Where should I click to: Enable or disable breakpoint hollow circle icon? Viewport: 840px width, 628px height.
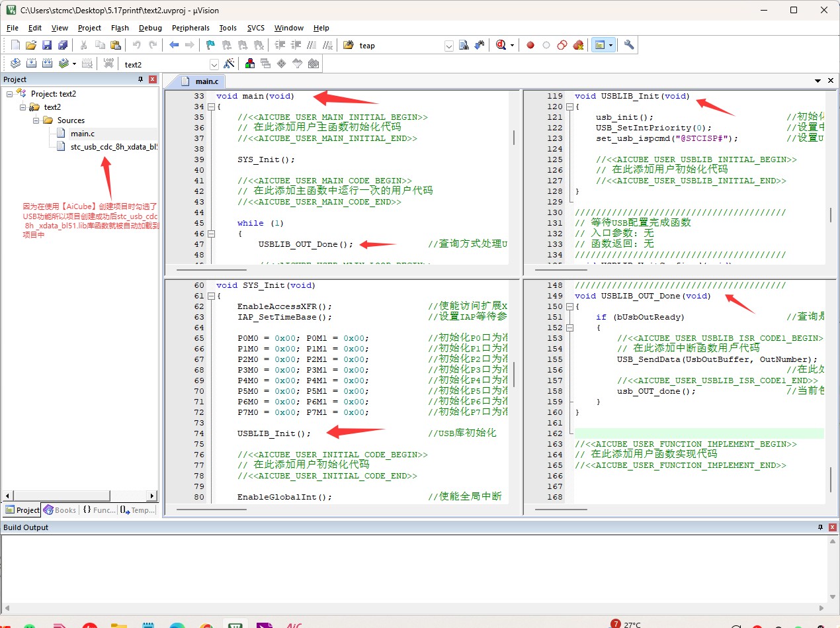click(546, 45)
